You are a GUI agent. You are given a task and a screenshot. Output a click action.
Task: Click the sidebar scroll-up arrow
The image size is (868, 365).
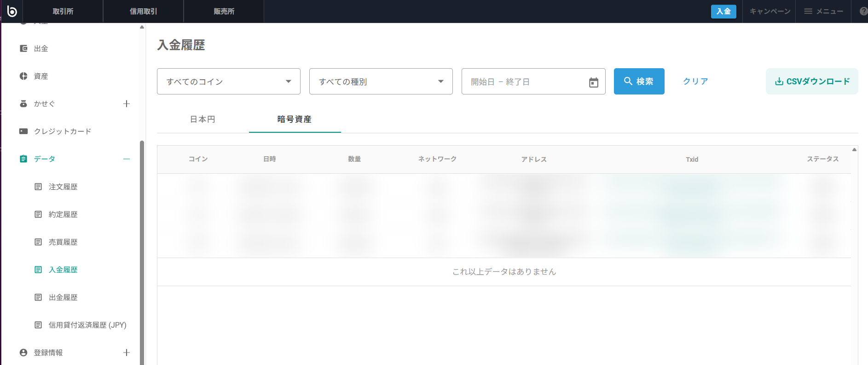(x=142, y=27)
